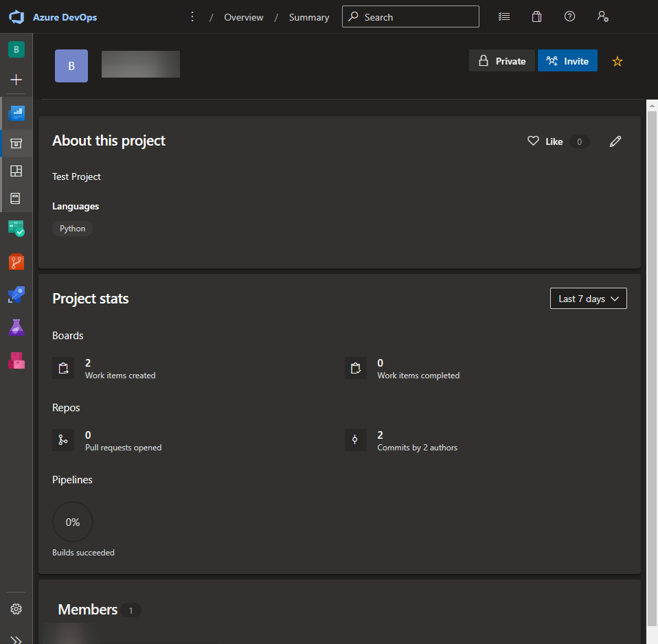This screenshot has width=658, height=644.
Task: Click the Work items created stat
Action: (120, 369)
